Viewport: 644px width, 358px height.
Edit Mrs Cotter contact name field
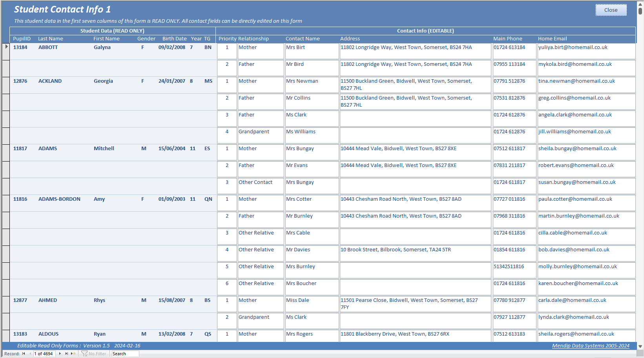point(312,203)
